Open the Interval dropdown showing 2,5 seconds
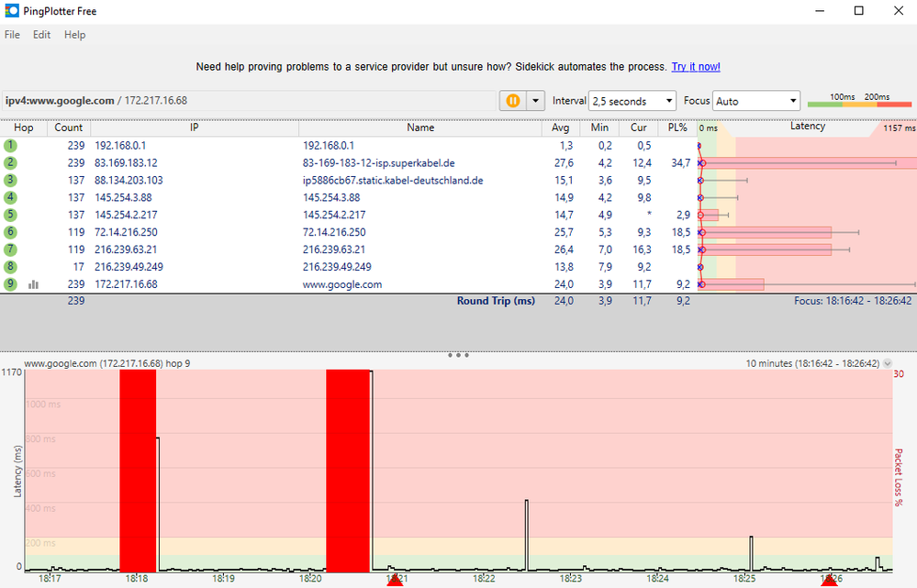917x588 pixels. (632, 101)
